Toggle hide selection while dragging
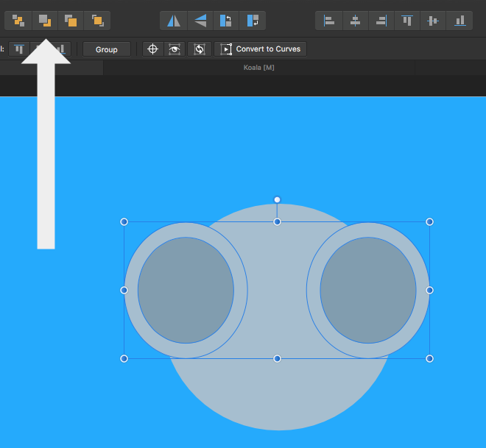Image resolution: width=486 pixels, height=448 pixels. [x=175, y=49]
